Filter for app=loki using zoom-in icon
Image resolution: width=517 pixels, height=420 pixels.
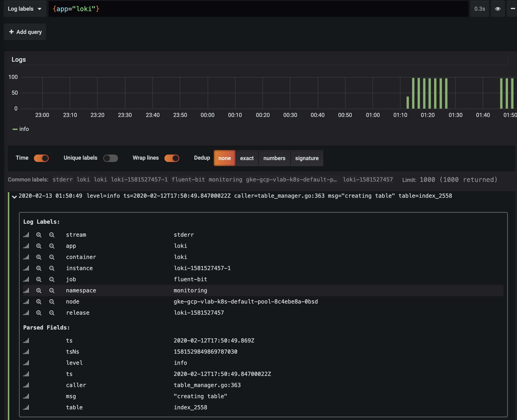pos(39,246)
